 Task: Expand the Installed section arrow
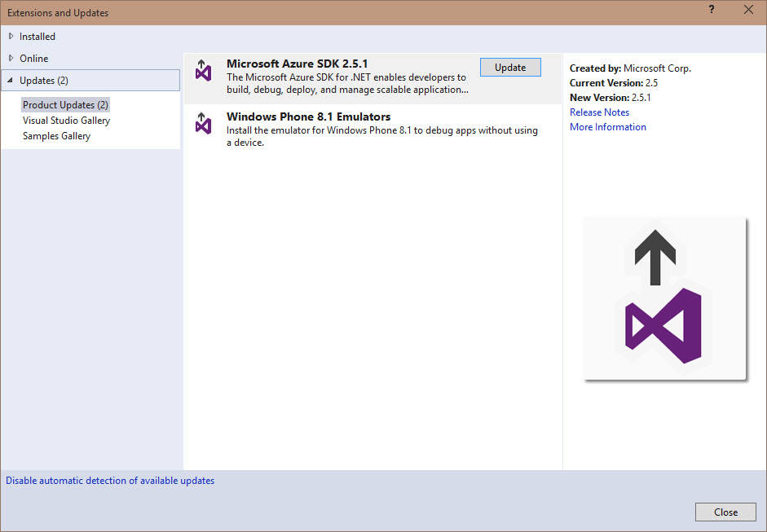click(x=11, y=36)
